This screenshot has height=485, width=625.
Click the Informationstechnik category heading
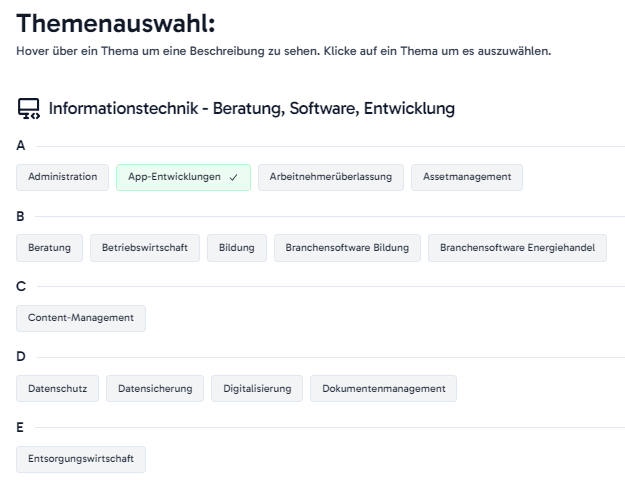pyautogui.click(x=252, y=108)
